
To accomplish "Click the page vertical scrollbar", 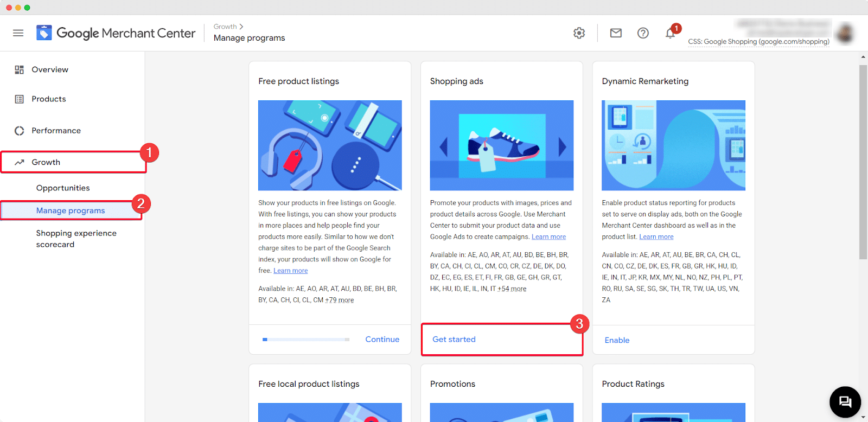I will coord(863,162).
